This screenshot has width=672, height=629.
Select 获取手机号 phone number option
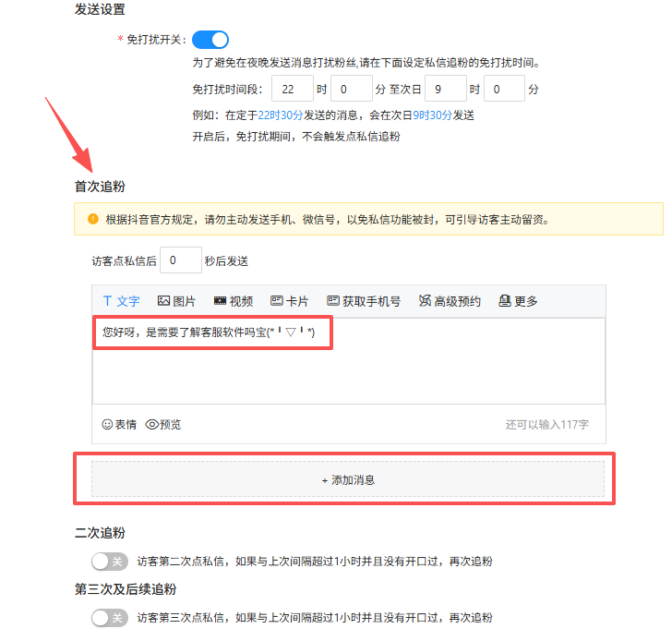[x=363, y=301]
